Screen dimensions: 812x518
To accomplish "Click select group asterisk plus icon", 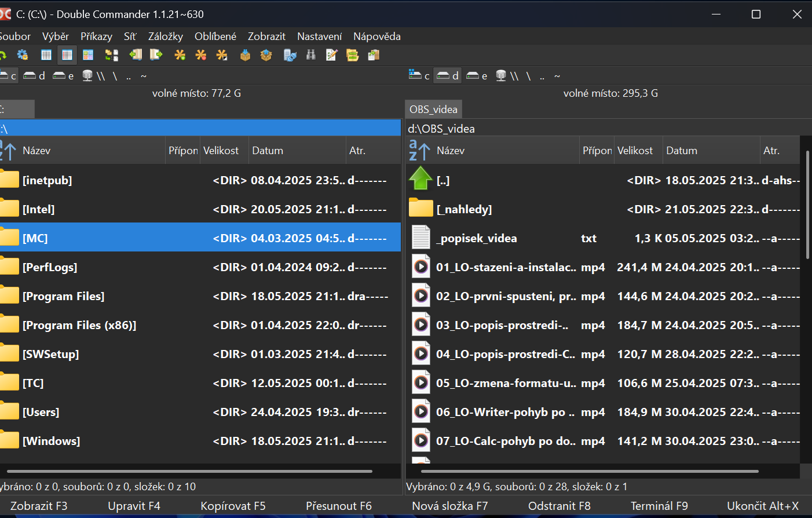I will click(x=180, y=55).
